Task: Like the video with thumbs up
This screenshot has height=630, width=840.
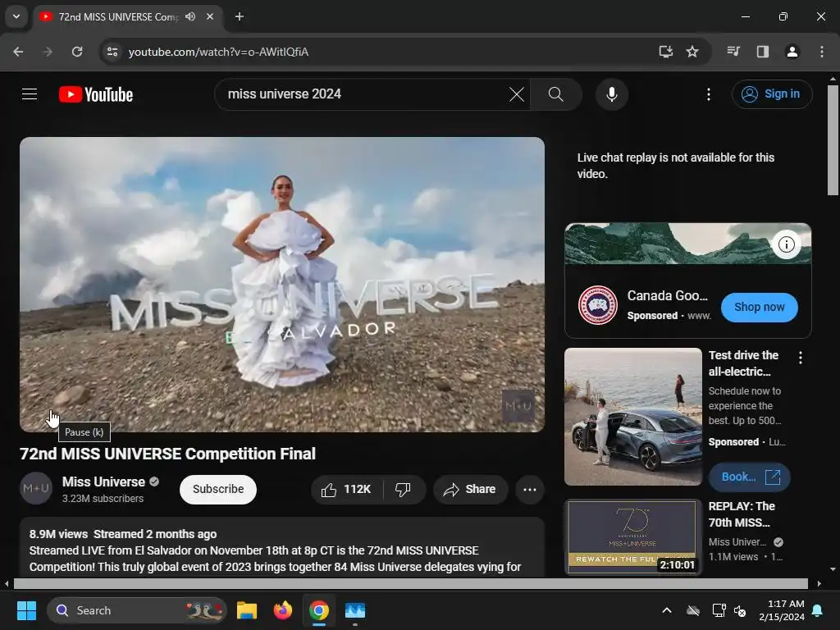Action: point(347,489)
